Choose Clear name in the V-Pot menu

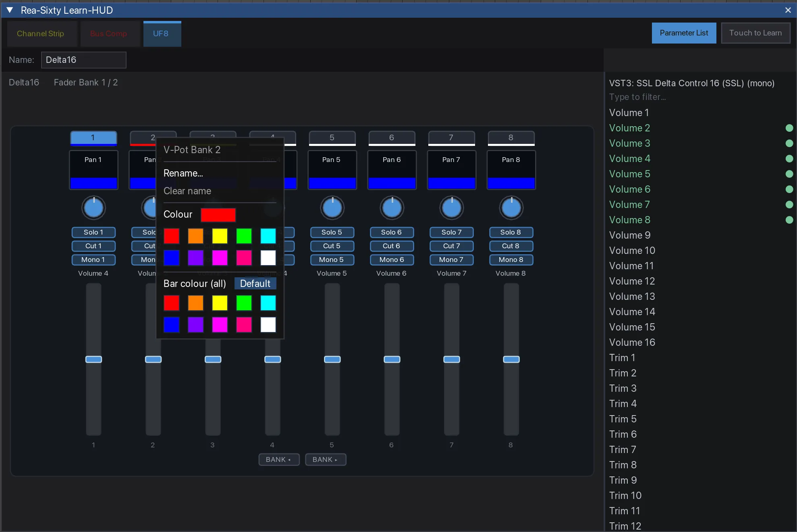point(187,191)
